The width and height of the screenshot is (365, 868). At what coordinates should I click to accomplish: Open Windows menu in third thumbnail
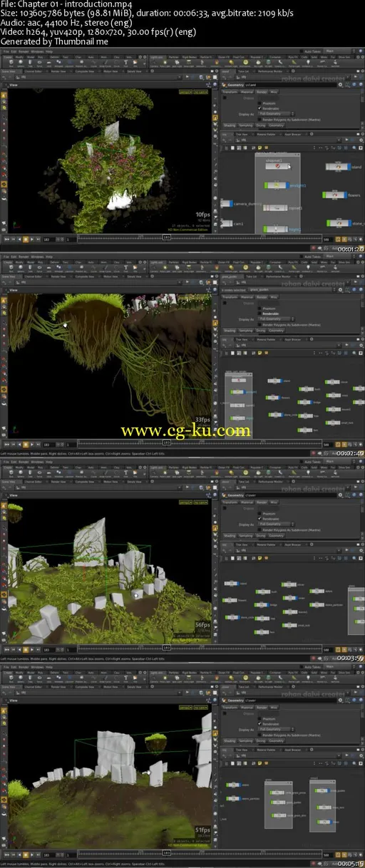[37, 461]
